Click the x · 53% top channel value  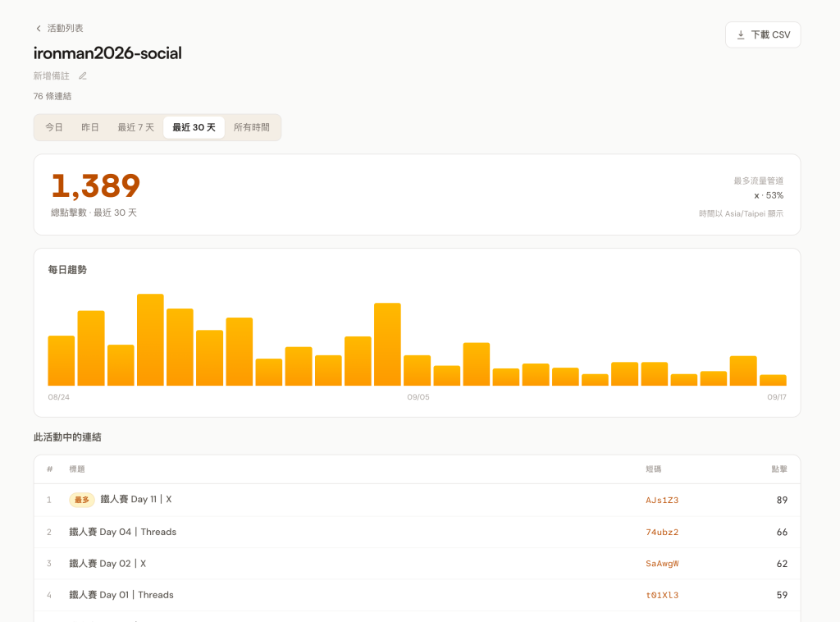(769, 195)
